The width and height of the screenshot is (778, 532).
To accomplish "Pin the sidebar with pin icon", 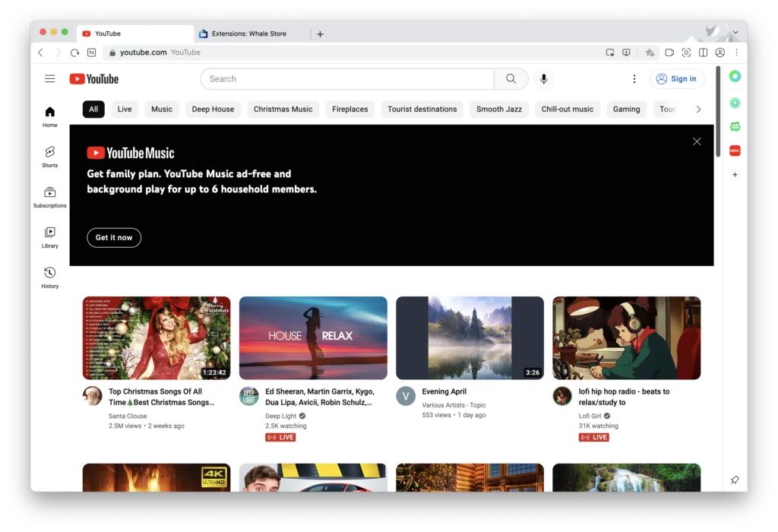I will click(x=735, y=480).
